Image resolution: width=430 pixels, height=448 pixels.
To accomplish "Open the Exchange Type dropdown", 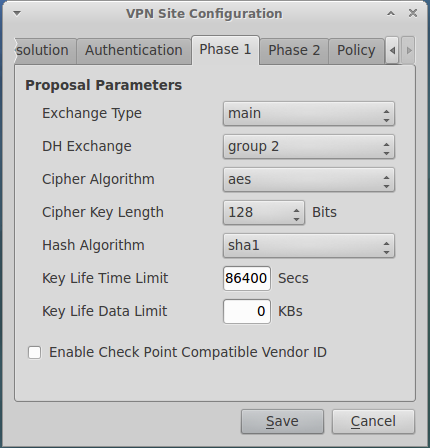I will click(x=309, y=114).
